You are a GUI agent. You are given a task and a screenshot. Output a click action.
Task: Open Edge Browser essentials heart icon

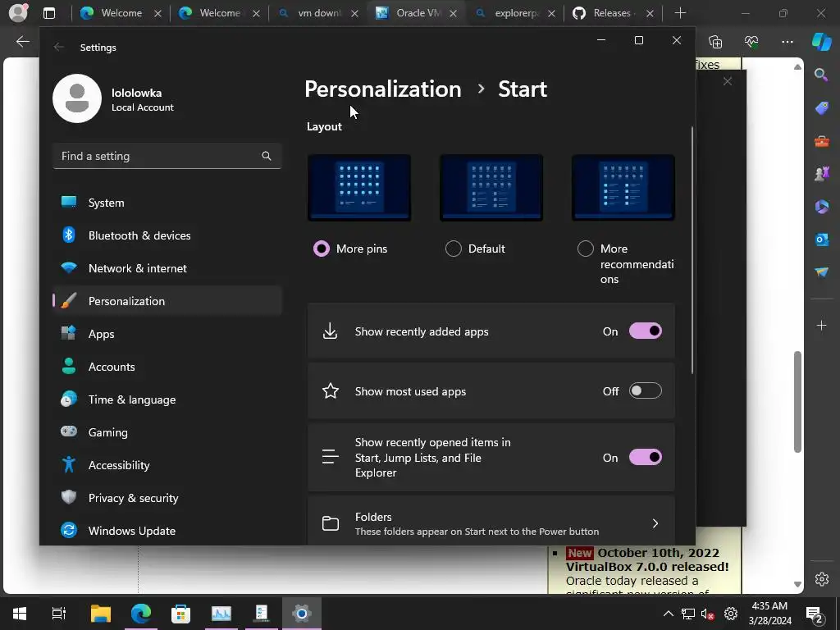[x=751, y=41]
